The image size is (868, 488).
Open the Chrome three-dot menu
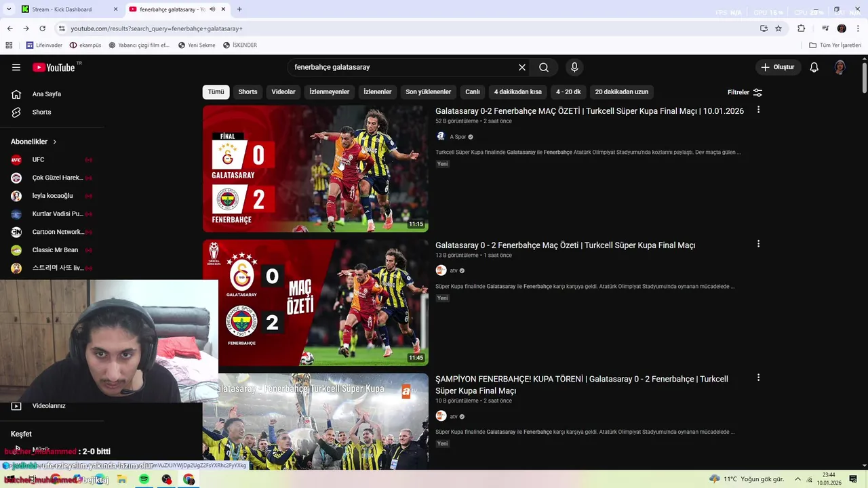[858, 28]
